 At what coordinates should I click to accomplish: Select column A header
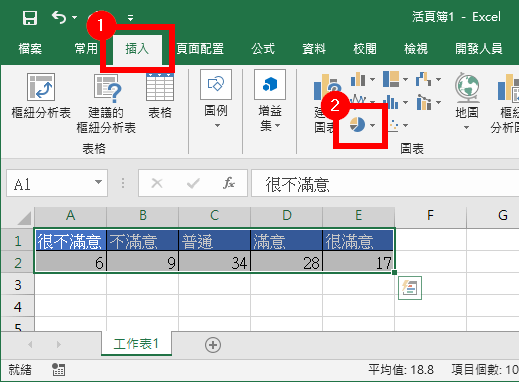[70, 216]
